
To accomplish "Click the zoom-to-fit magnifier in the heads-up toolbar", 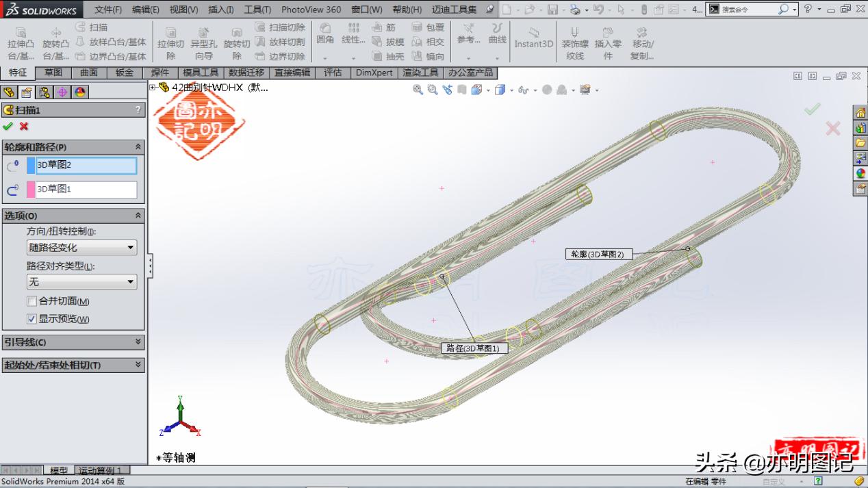I will click(418, 90).
